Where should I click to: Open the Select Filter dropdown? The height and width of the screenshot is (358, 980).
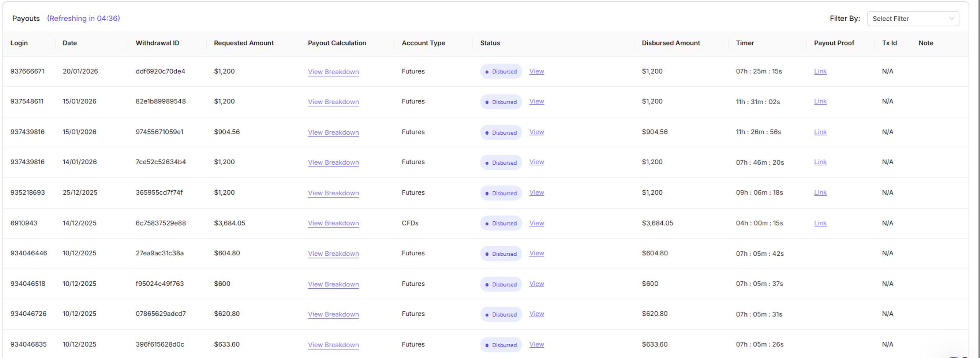pyautogui.click(x=913, y=19)
